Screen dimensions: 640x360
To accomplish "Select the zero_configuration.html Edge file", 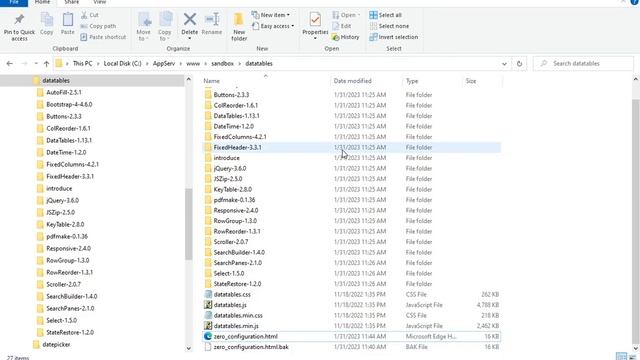I will pos(351,336).
